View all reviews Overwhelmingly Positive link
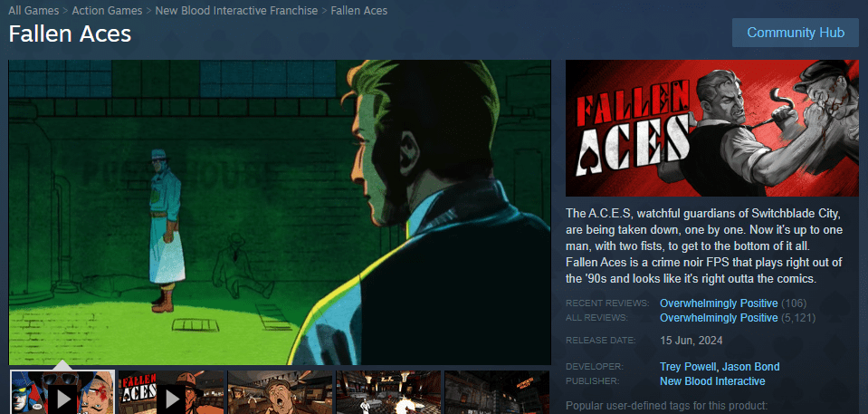The width and height of the screenshot is (868, 414). tap(719, 318)
